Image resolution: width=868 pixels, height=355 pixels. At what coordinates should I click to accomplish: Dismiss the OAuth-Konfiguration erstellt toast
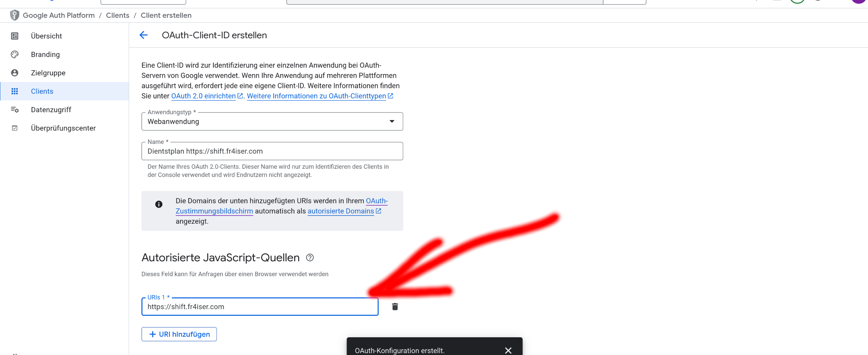pos(508,351)
